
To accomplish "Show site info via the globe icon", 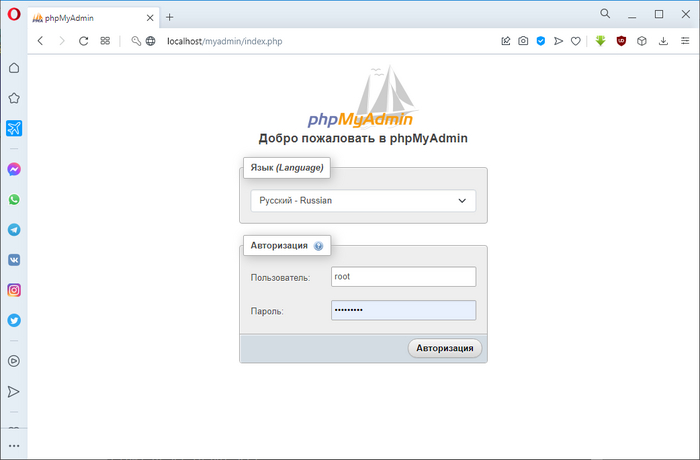I will click(x=151, y=41).
